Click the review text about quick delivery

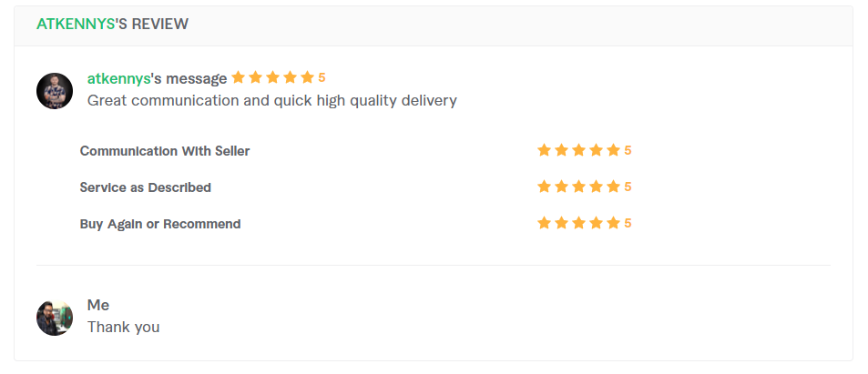point(272,101)
